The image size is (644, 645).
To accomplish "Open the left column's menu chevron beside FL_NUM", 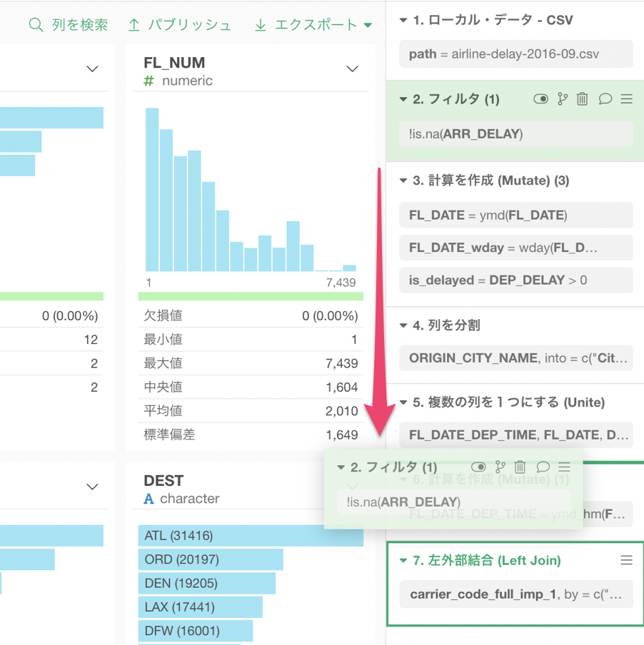I will pos(92,68).
